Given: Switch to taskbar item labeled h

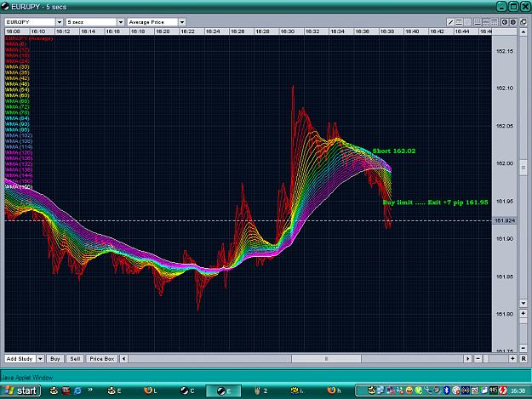Looking at the screenshot, I should tap(335, 390).
